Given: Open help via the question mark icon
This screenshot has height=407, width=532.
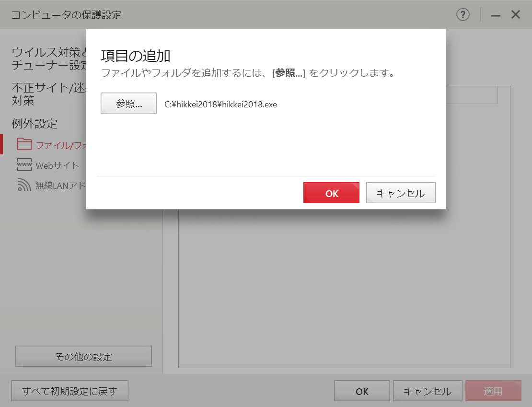Looking at the screenshot, I should pos(463,15).
